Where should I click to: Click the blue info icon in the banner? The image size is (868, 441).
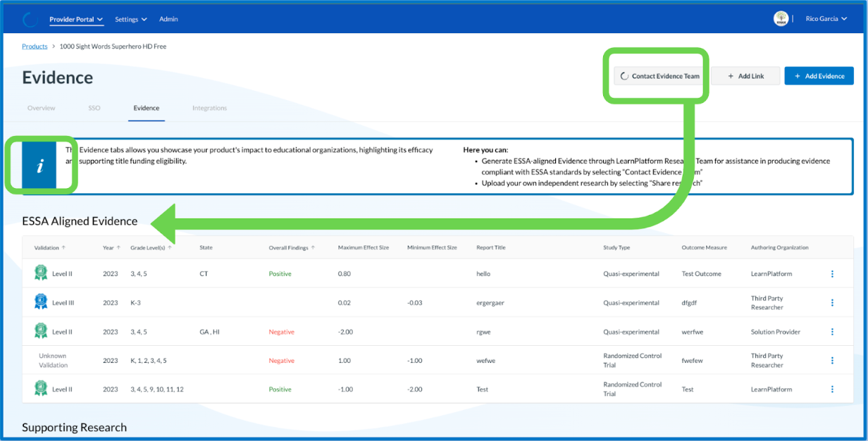tap(39, 166)
